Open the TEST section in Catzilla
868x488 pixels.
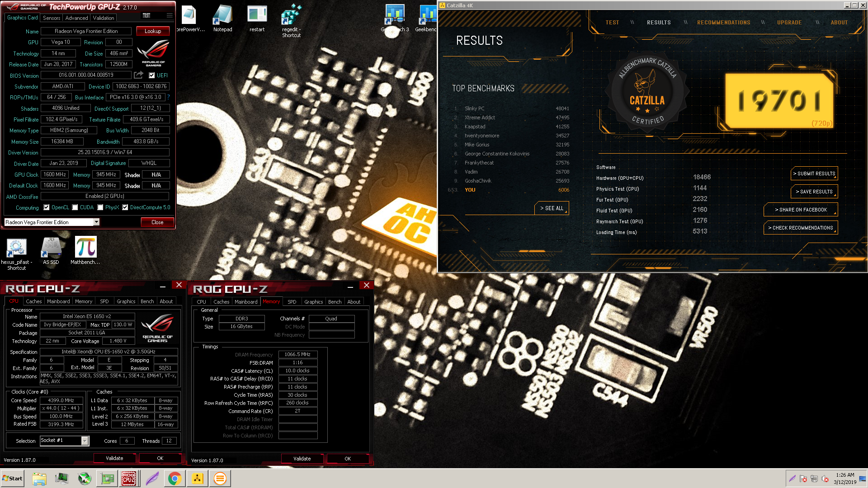(612, 23)
